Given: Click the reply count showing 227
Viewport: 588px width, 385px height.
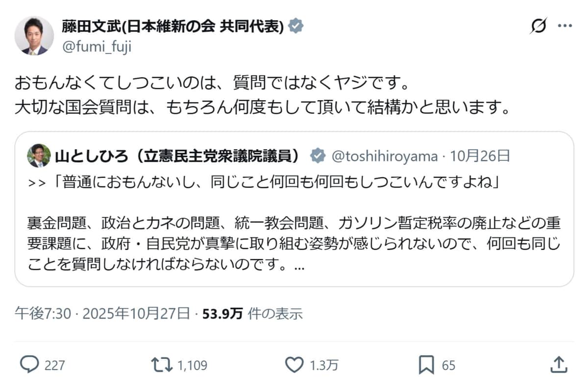Looking at the screenshot, I should point(53,365).
